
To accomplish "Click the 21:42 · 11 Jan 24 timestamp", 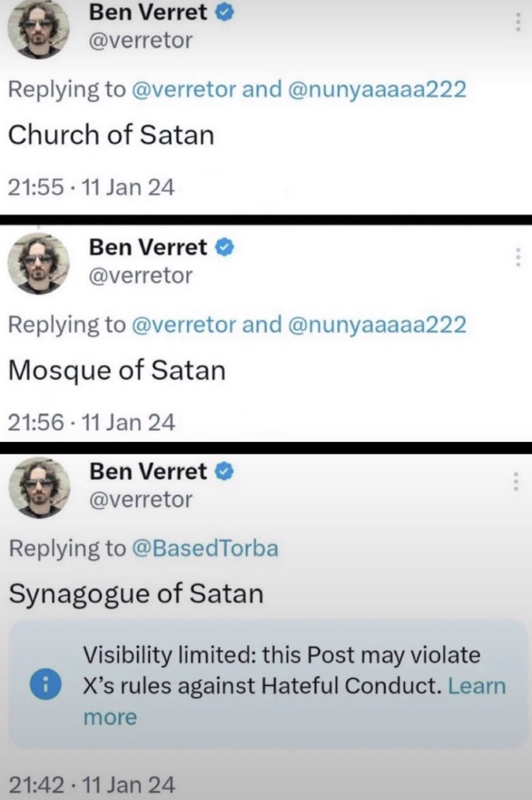I will point(92,785).
